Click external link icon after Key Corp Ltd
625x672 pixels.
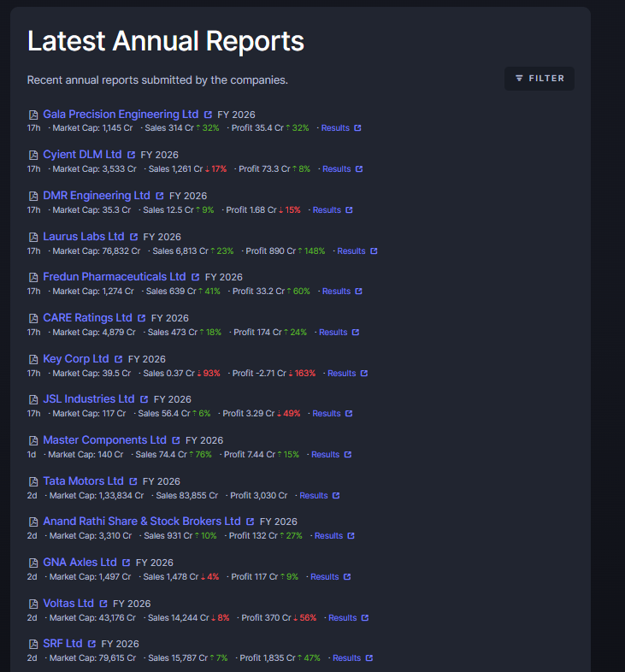(x=118, y=360)
